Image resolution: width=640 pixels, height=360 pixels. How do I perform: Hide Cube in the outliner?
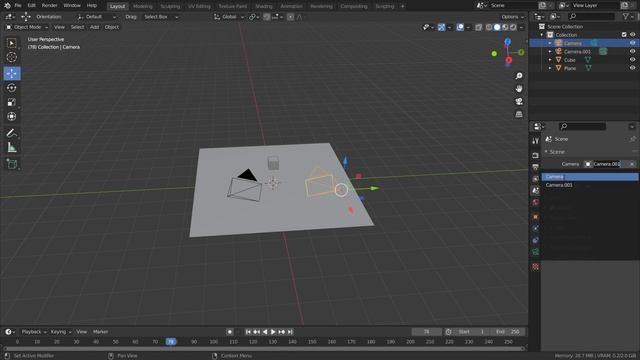[x=632, y=60]
